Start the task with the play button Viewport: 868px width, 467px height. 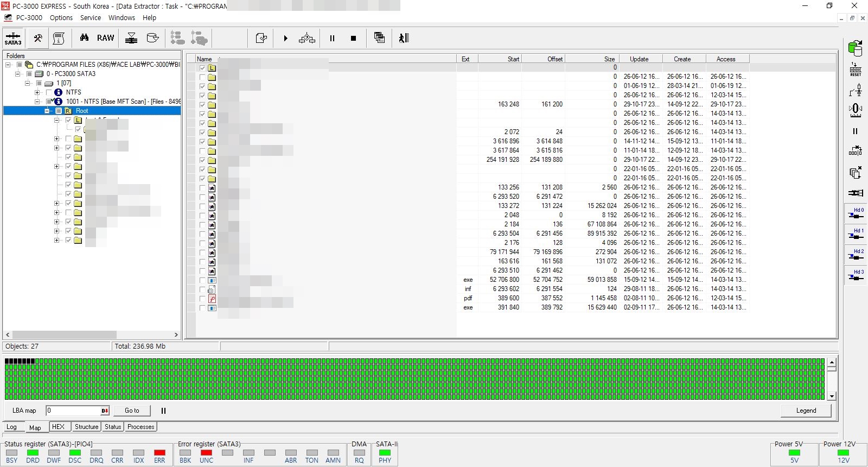(285, 39)
